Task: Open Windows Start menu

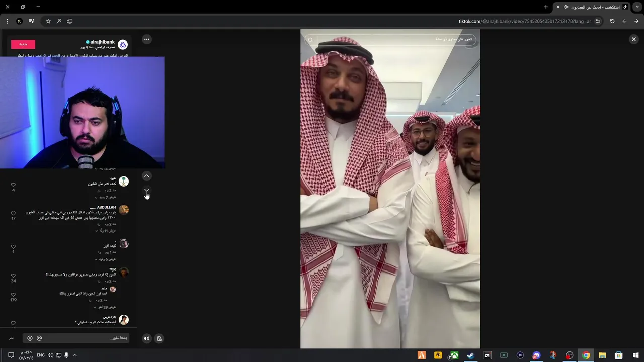Action: click(635, 355)
